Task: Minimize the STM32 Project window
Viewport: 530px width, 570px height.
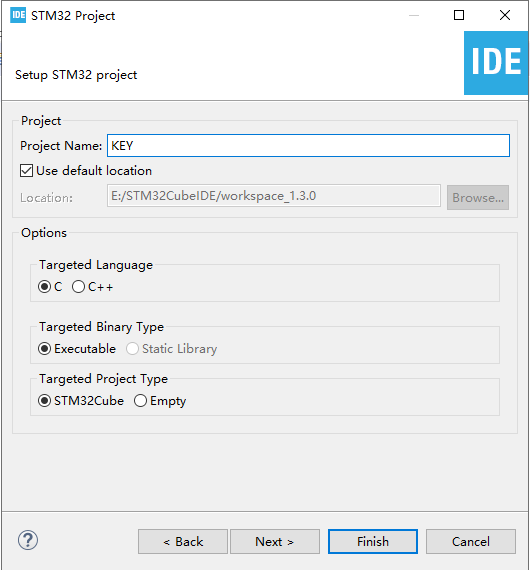Action: pyautogui.click(x=414, y=15)
